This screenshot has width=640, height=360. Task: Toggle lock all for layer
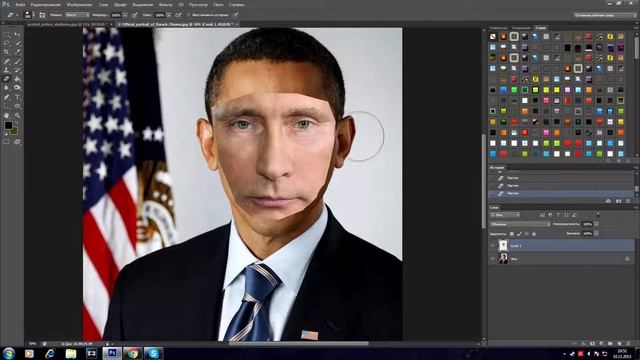[x=534, y=234]
